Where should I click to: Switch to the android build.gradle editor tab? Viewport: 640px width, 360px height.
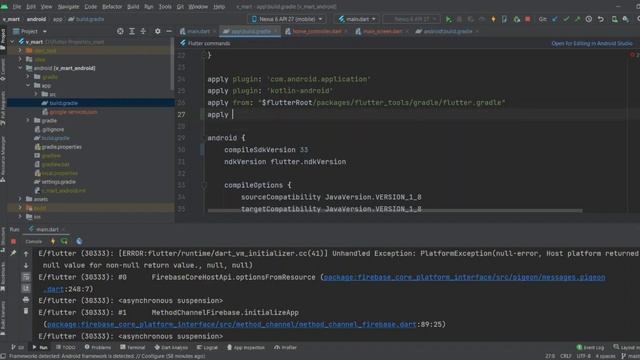(447, 31)
